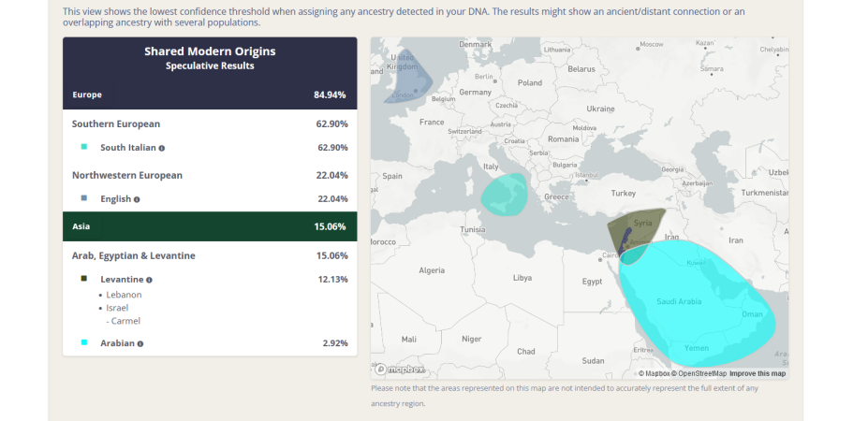Click the Mapbox attribution text link
The width and height of the screenshot is (868, 421).
click(x=654, y=374)
